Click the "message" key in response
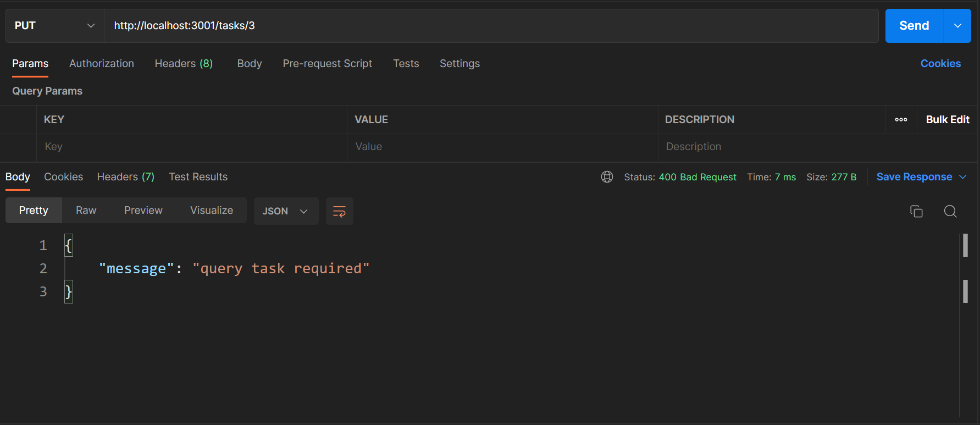 [136, 268]
